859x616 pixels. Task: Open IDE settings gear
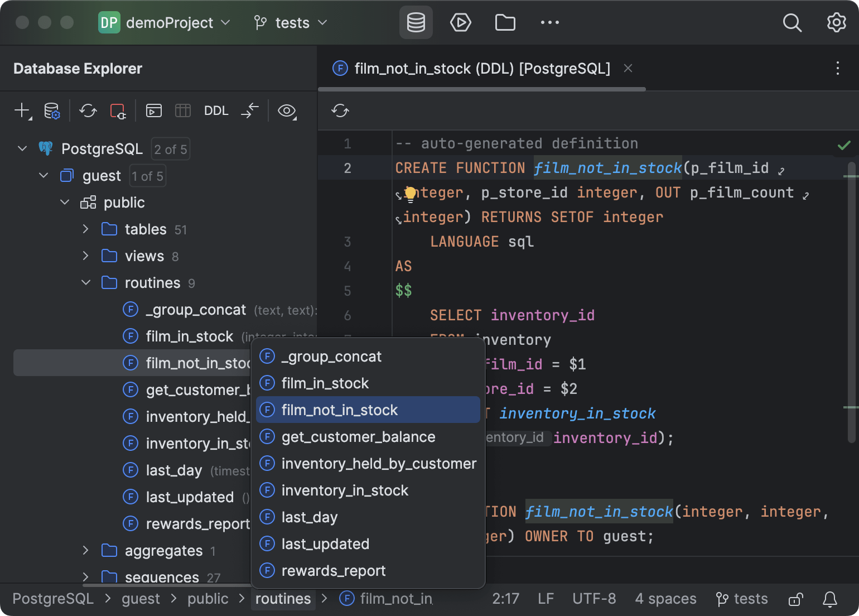point(836,22)
